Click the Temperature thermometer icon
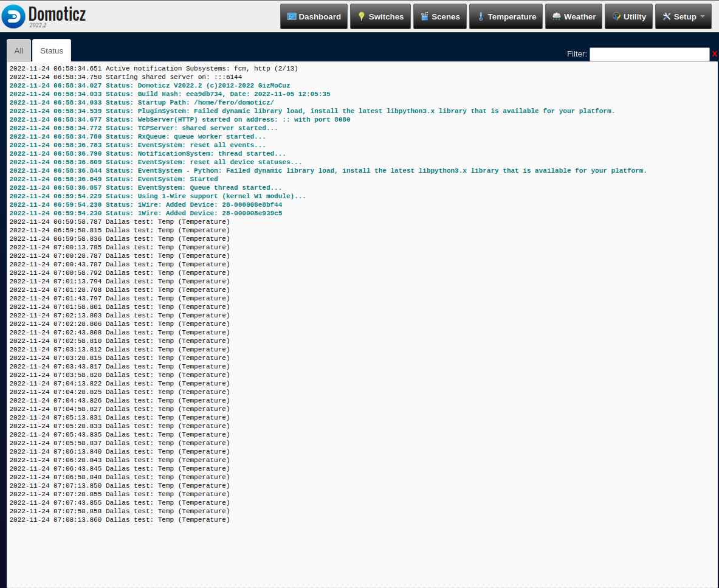 481,16
